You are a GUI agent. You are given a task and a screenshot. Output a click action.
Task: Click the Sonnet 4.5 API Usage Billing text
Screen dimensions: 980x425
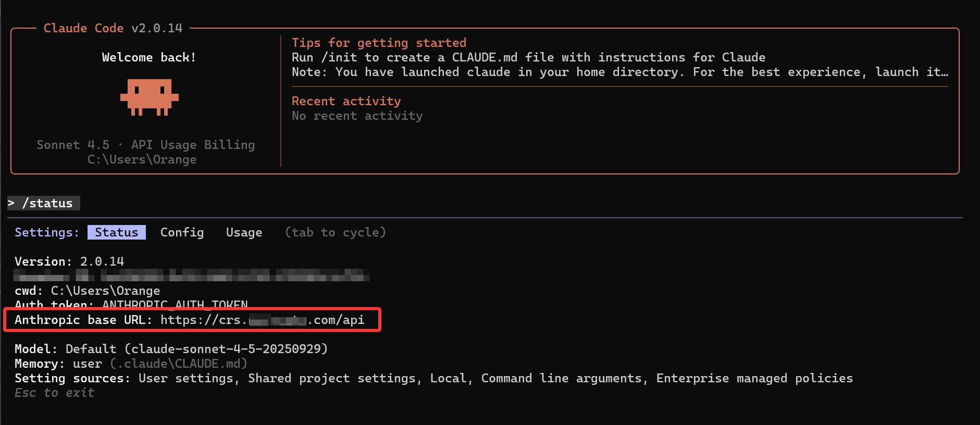pos(145,145)
